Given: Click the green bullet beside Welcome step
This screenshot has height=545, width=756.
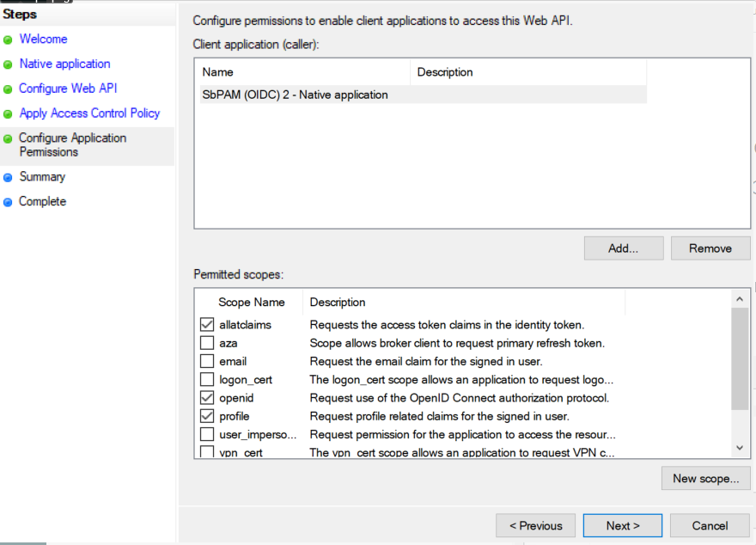Looking at the screenshot, I should pyautogui.click(x=8, y=40).
